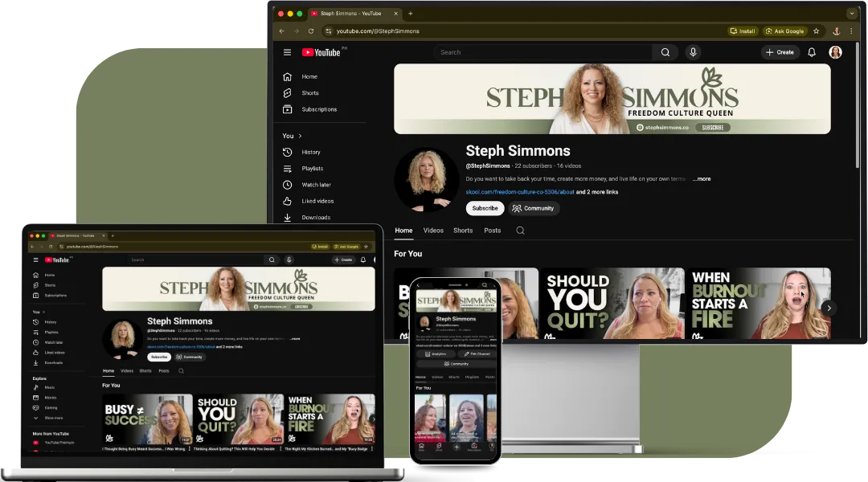Tap Subscriptions in the phone's bottom navigation
Image resolution: width=868 pixels, height=482 pixels.
click(x=474, y=447)
